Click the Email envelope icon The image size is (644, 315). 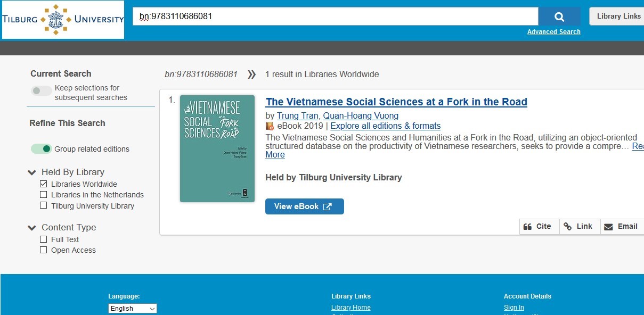pos(608,227)
